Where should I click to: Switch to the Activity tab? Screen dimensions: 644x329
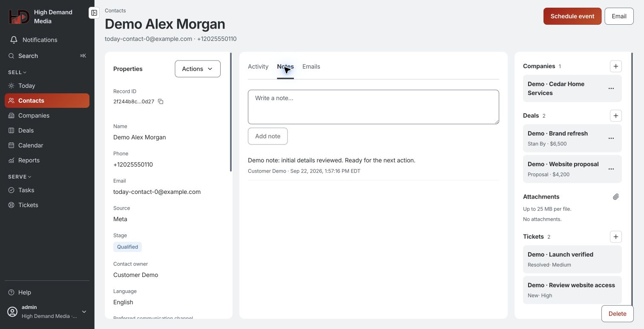(258, 66)
